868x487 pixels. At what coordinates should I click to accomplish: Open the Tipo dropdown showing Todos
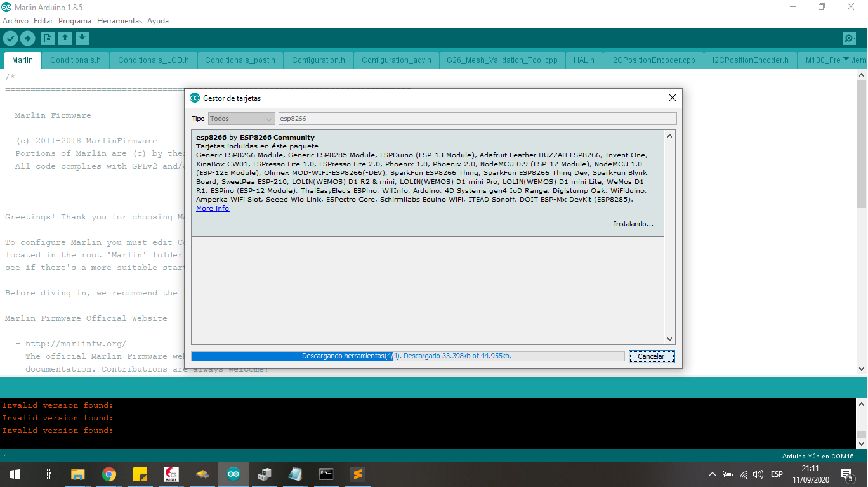(x=242, y=119)
